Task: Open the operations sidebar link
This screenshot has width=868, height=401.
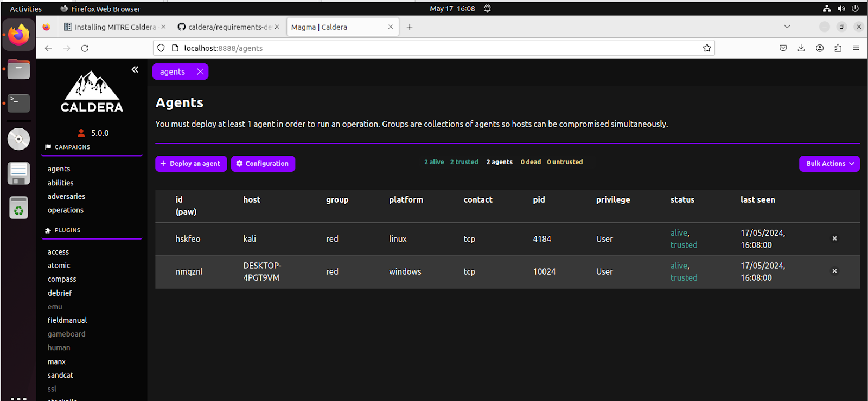Action: (x=66, y=210)
